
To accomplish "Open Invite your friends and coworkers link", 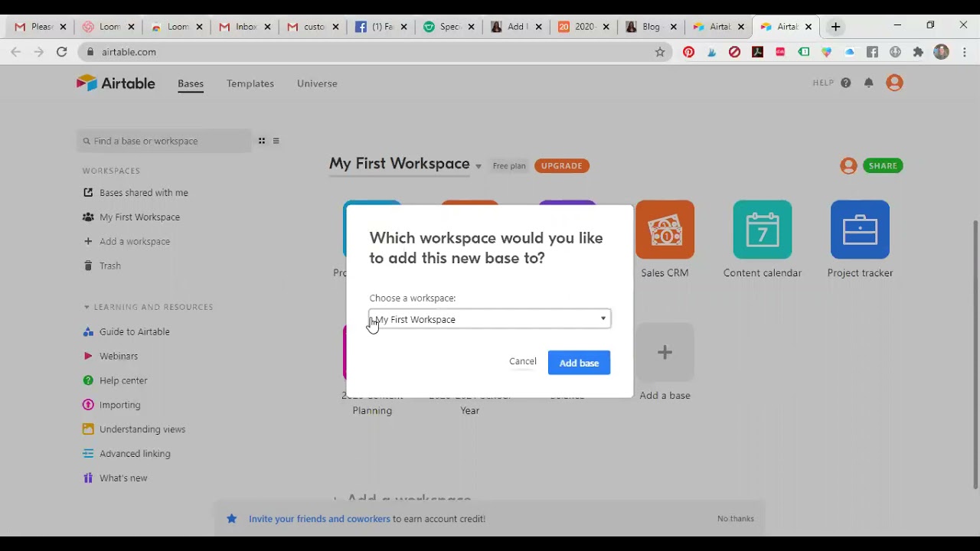I will (319, 519).
